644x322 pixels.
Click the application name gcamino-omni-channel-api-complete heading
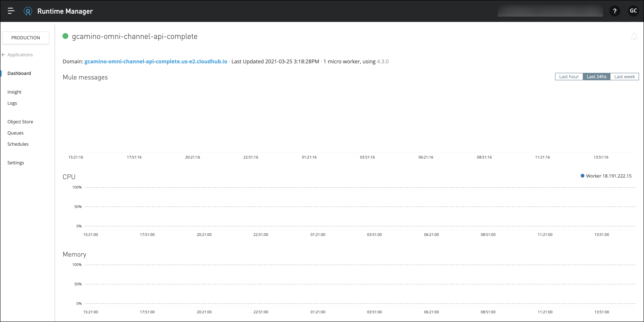(x=135, y=36)
